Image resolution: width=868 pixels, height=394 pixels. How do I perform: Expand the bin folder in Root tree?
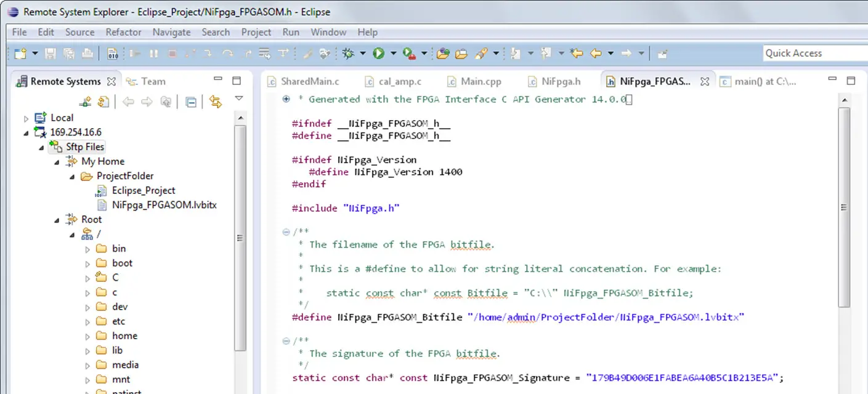87,249
